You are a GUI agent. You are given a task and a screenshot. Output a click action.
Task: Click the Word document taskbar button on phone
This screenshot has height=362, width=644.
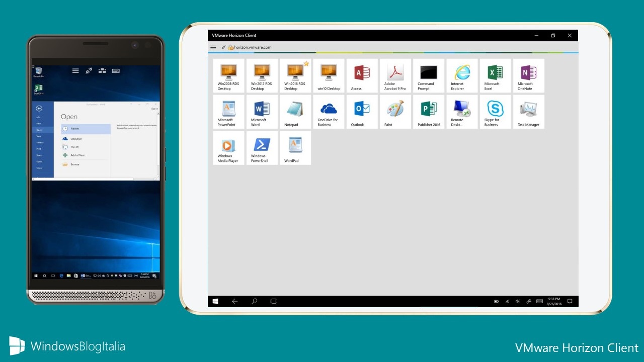pos(86,276)
